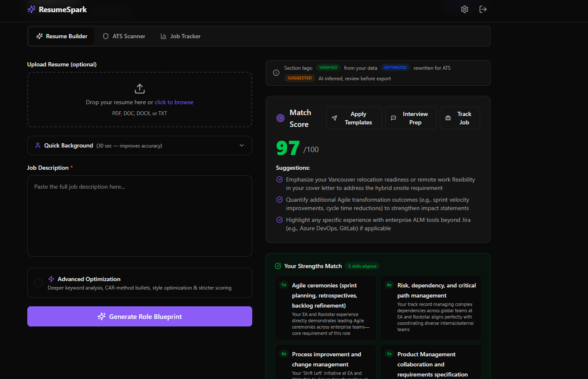Viewport: 588px width, 379px height.
Task: Open the ATS Scanner tab
Action: tap(124, 36)
